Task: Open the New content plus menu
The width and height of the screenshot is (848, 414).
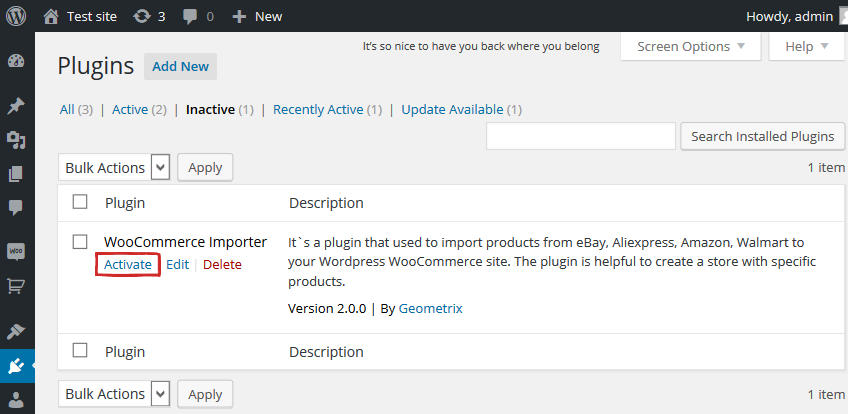Action: pos(257,17)
